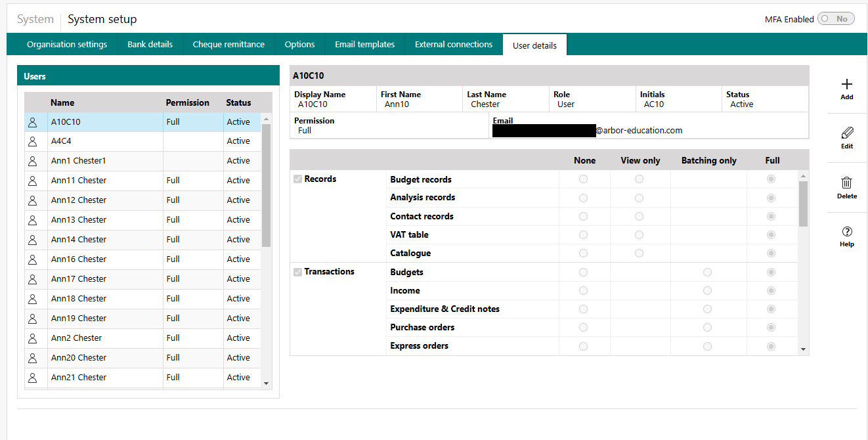Click person icon next to Ann16 Chester
The width and height of the screenshot is (868, 440).
click(x=32, y=259)
